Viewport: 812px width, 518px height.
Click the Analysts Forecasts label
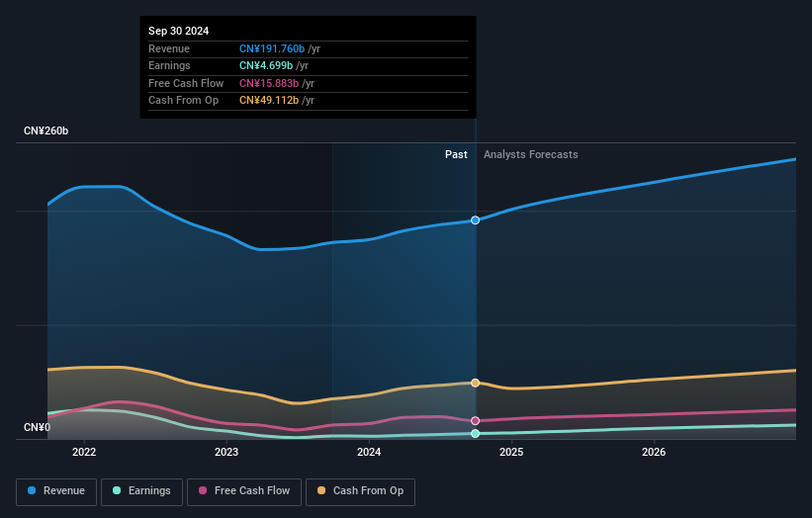point(531,154)
